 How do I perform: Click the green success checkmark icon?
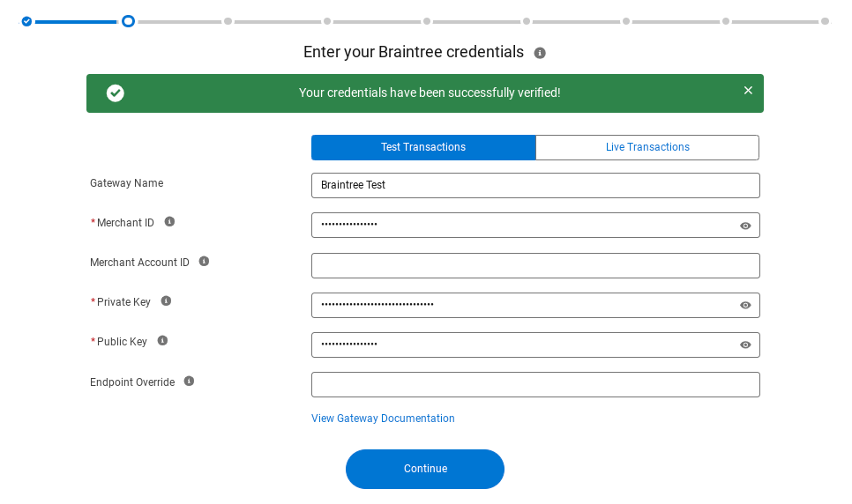[116, 93]
